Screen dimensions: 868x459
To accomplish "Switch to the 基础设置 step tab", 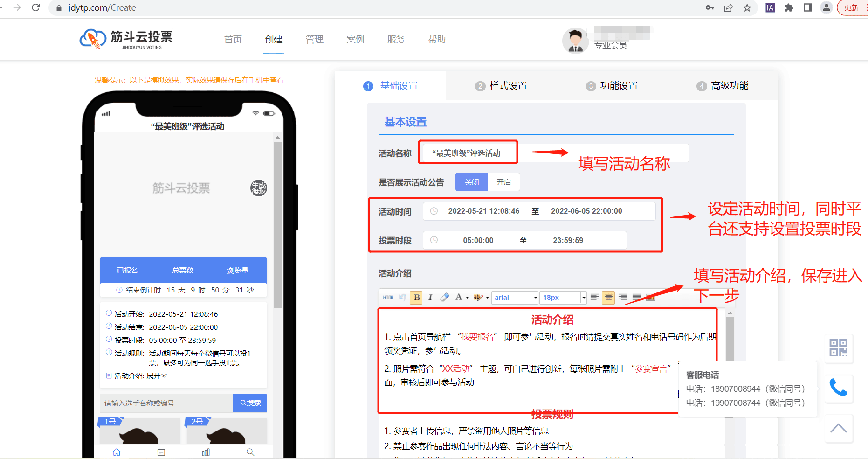I will (x=391, y=85).
